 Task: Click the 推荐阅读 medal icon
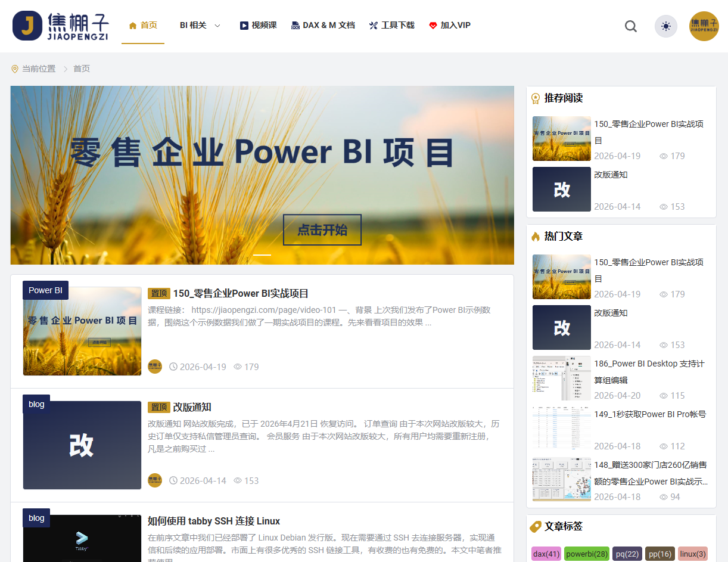tap(536, 98)
